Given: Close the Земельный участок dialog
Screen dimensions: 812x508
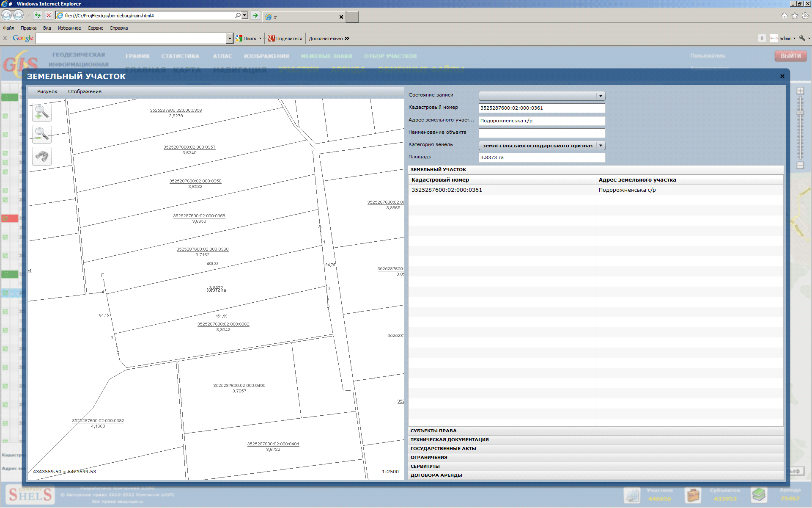Looking at the screenshot, I should 782,76.
